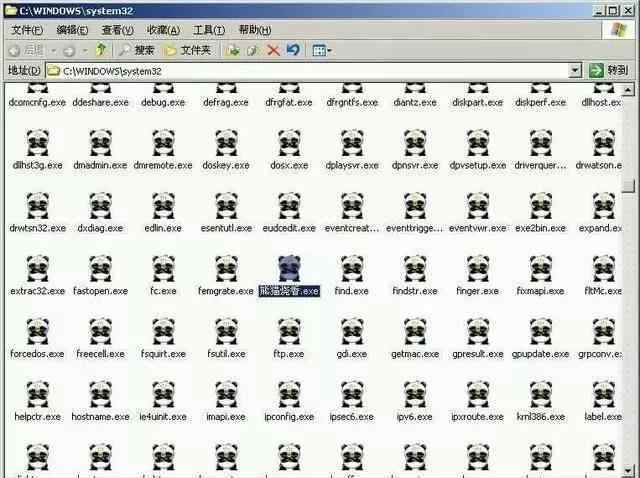Open Back history dropdown arrow
Viewport: 640px width, 478px height.
(x=53, y=51)
